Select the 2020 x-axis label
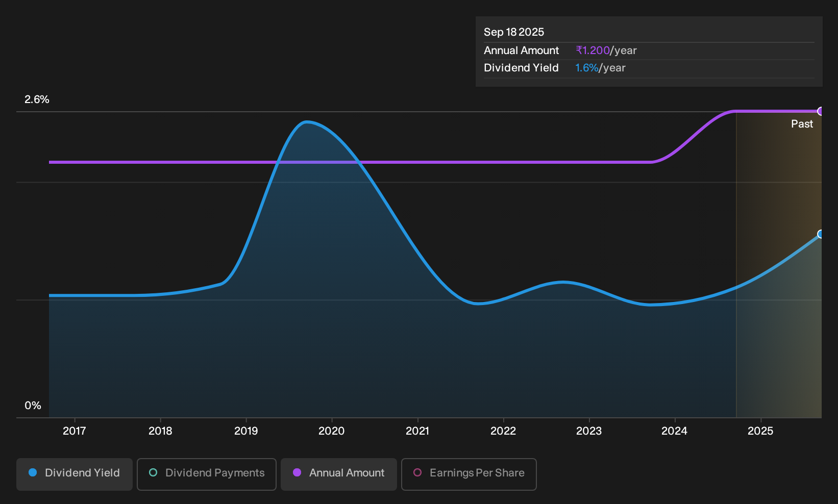This screenshot has width=838, height=504. coord(332,431)
